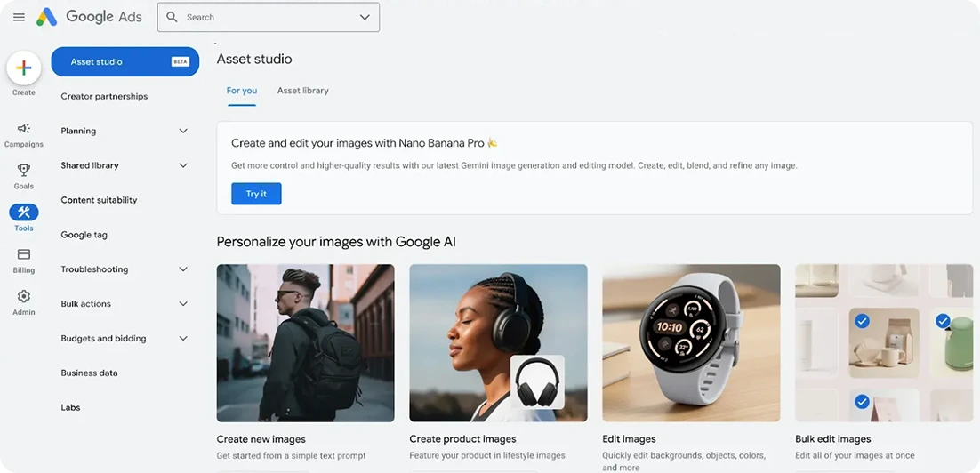The image size is (980, 473).
Task: Toggle checkmark on green kettle image
Action: pos(943,321)
